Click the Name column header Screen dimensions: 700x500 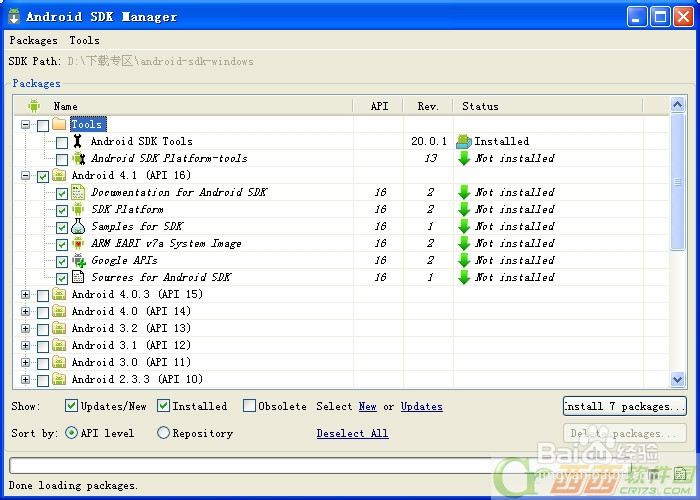coord(183,106)
